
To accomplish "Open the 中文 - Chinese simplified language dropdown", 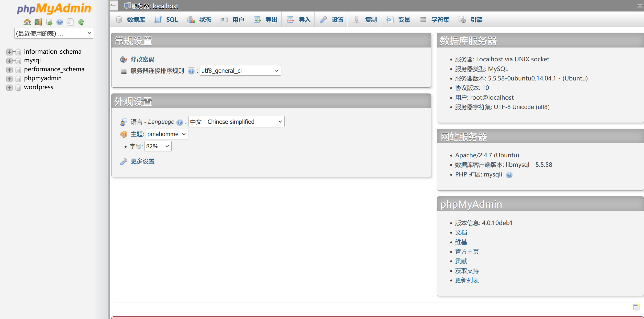I will coord(236,122).
